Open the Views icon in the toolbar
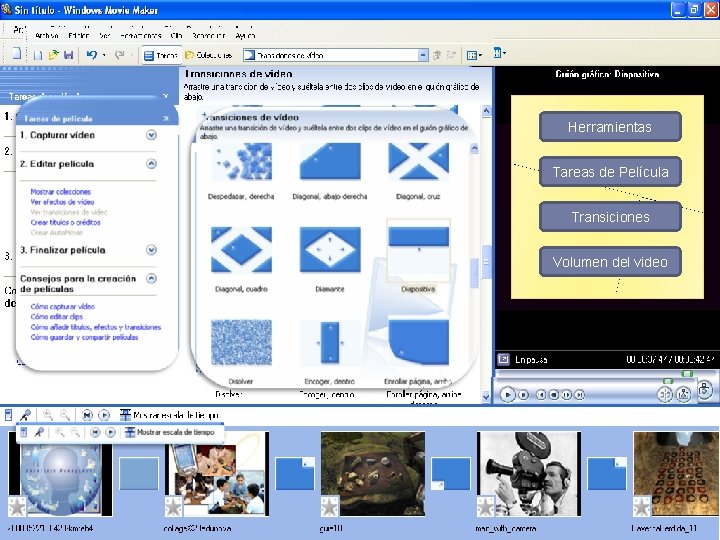This screenshot has width=720, height=540. (x=474, y=55)
